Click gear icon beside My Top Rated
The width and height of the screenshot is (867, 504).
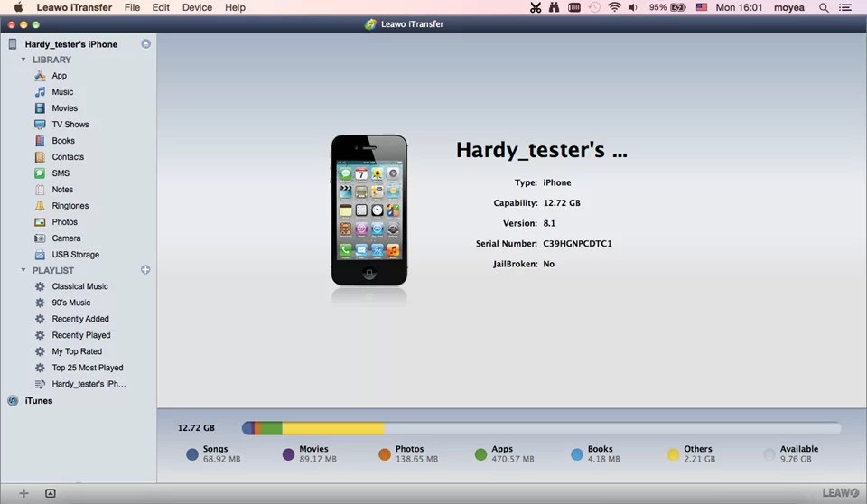40,351
